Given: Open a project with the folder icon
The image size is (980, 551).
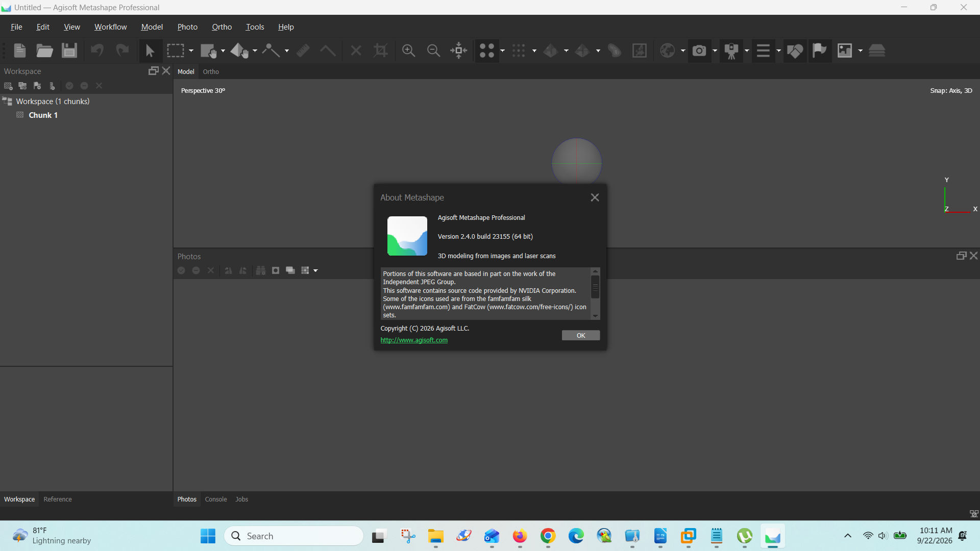Looking at the screenshot, I should click(x=44, y=51).
